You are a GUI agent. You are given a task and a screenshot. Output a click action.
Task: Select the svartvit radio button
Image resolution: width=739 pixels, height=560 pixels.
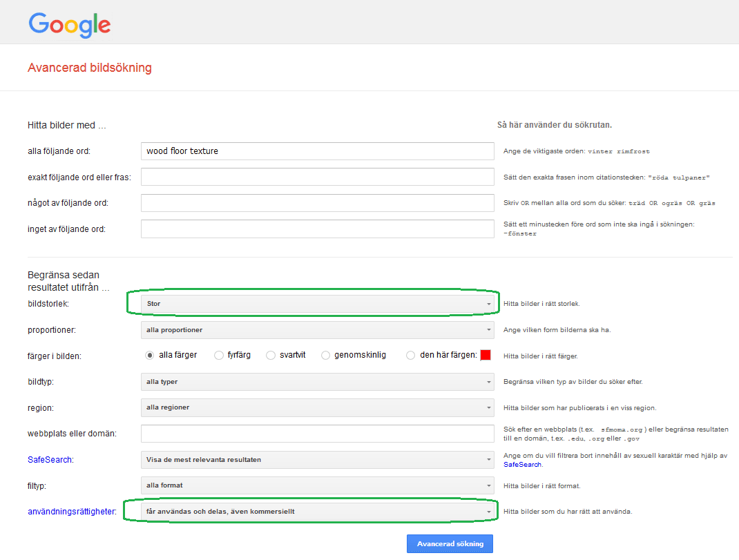point(270,355)
